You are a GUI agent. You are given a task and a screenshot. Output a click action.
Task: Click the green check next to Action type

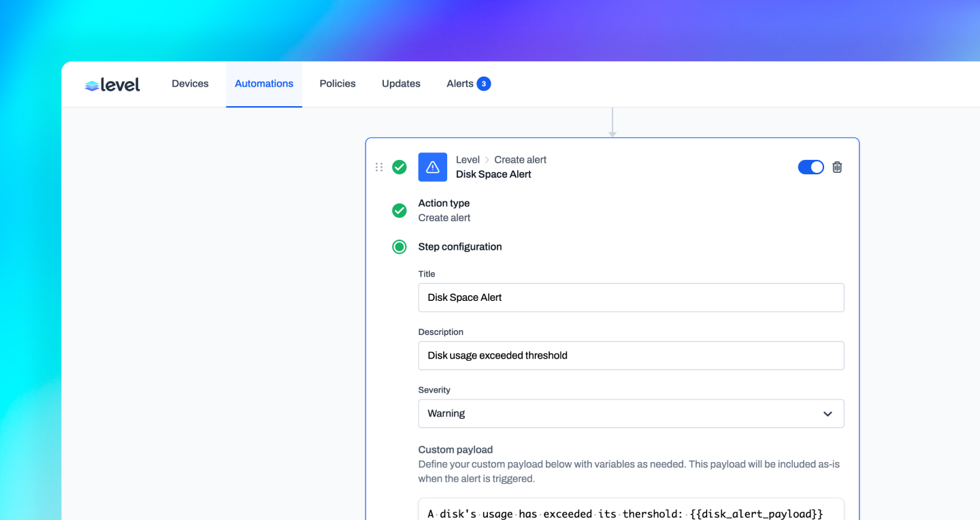coord(399,210)
